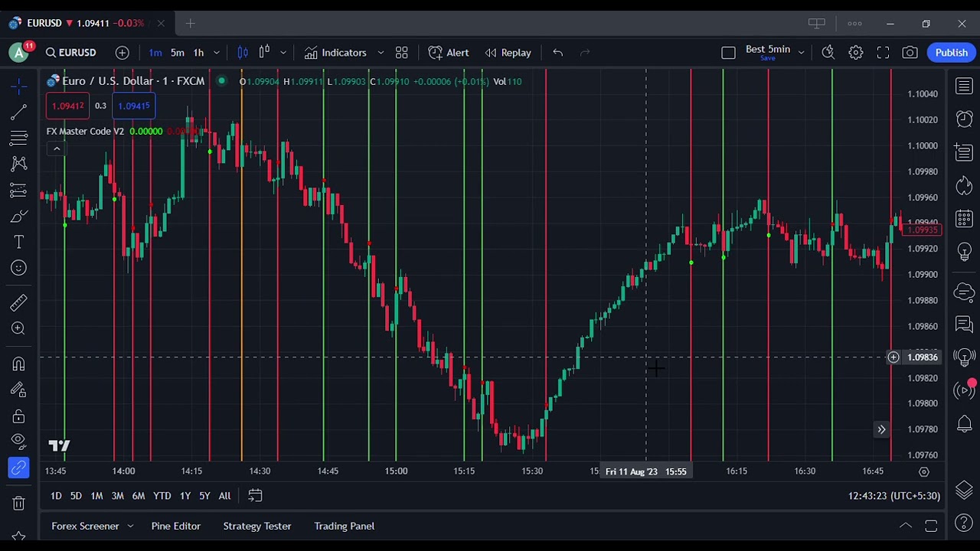
Task: Open the Pine Editor tab
Action: 176,526
